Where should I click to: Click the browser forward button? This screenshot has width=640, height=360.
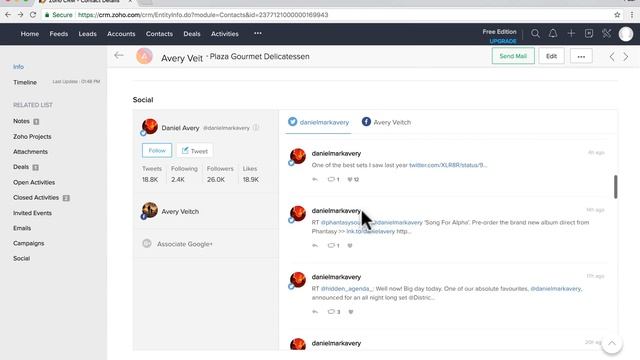point(20,15)
